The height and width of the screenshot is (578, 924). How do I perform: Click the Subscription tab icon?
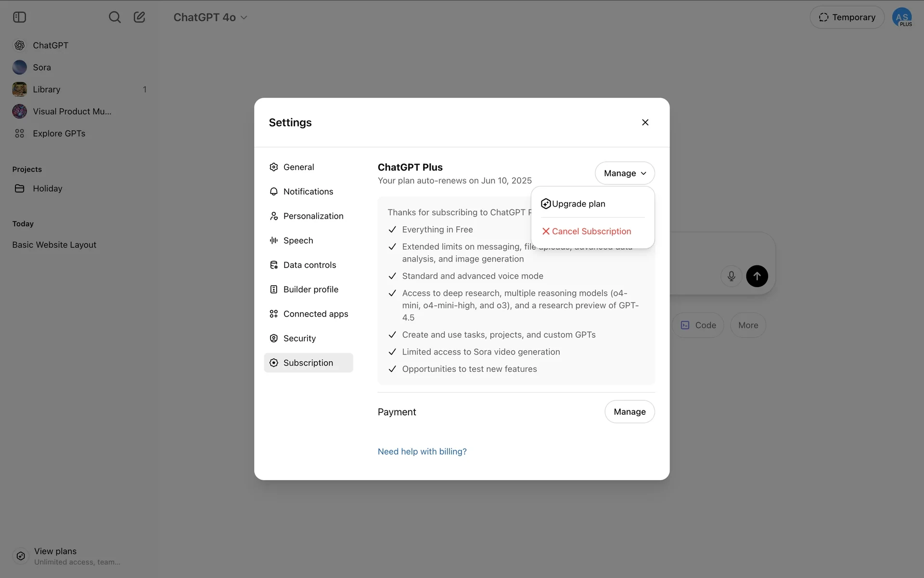point(274,363)
